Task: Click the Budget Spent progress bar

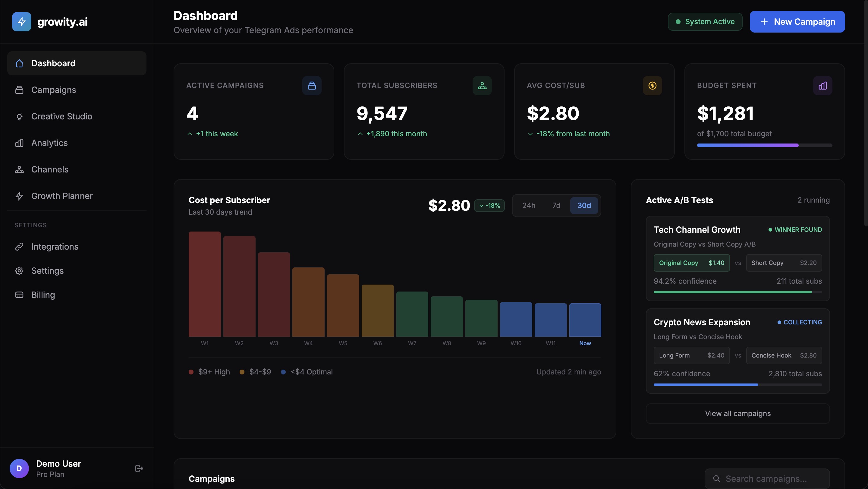Action: [765, 145]
